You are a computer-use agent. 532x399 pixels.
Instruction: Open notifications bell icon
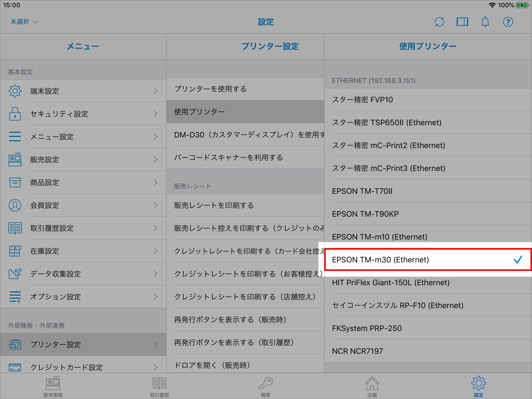click(x=485, y=22)
